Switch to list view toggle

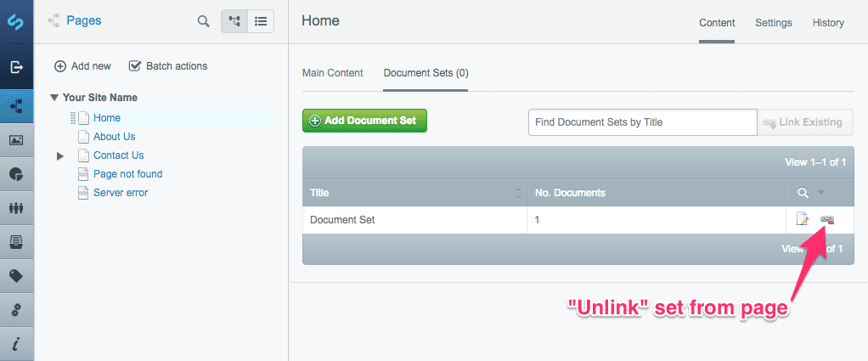261,21
